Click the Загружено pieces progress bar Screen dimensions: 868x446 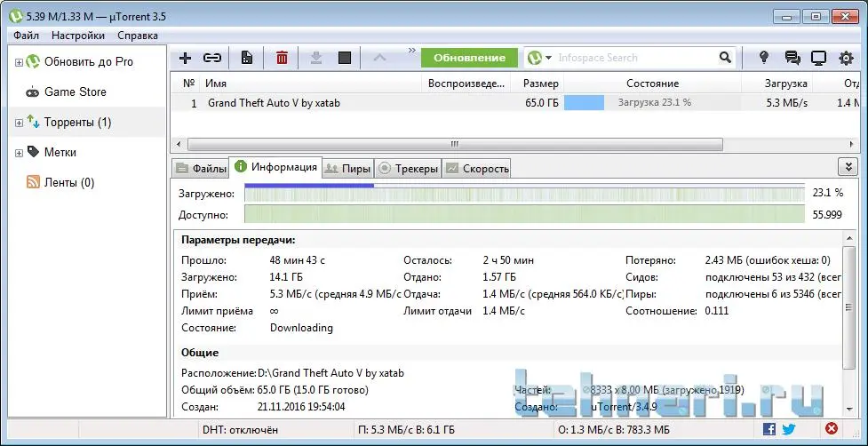point(524,193)
